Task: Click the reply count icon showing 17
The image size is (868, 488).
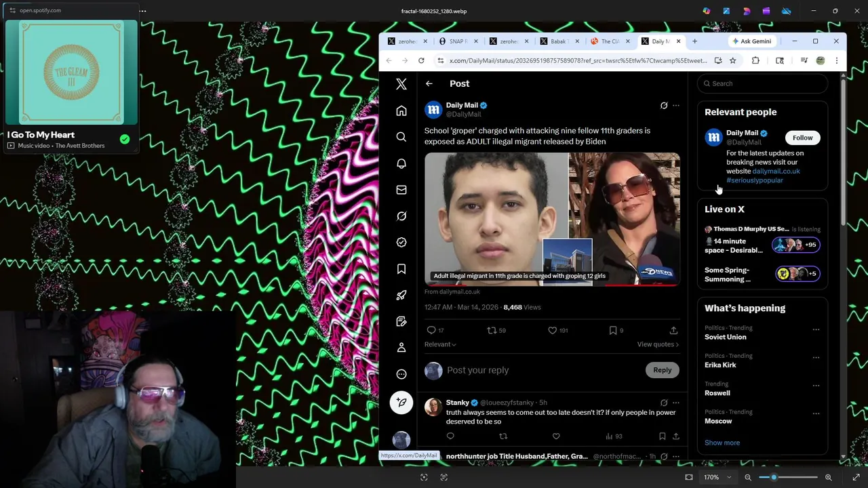Action: (431, 330)
